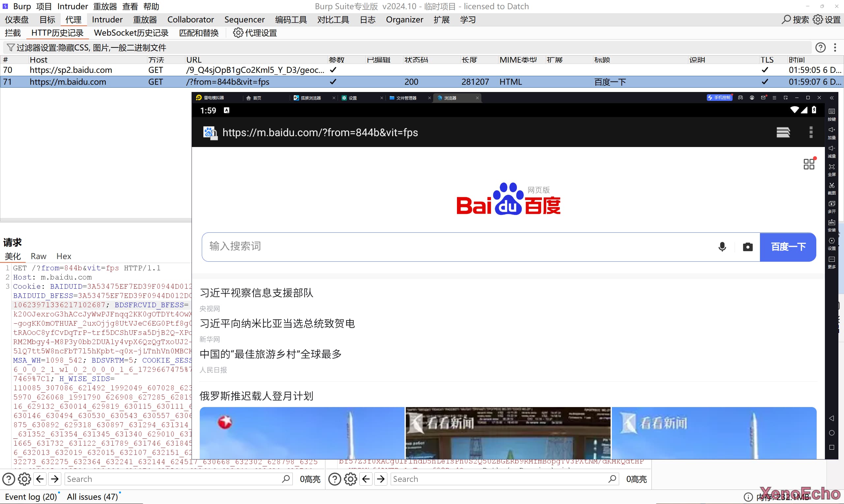Switch to the Raw request view tab

pos(38,256)
